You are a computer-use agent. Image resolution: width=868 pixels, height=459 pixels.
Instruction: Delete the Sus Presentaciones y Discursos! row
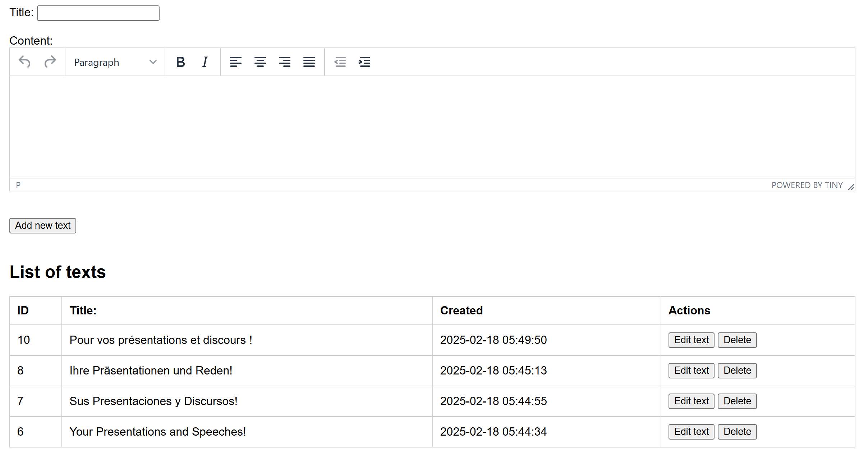(x=737, y=401)
